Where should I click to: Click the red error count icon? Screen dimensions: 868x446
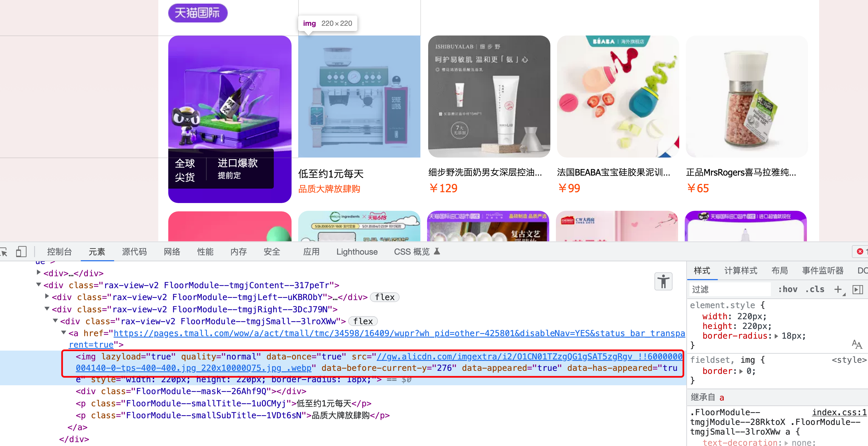click(x=860, y=252)
